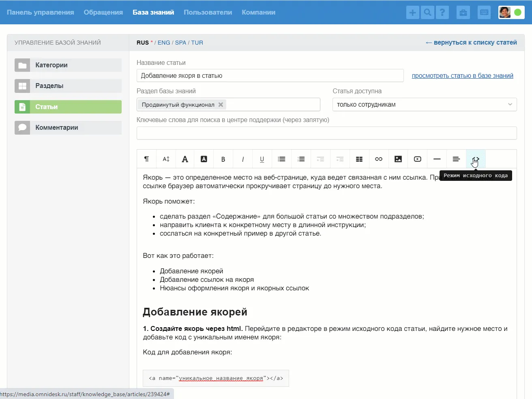Select Статьи in the sidebar
532x399 pixels.
(x=68, y=107)
